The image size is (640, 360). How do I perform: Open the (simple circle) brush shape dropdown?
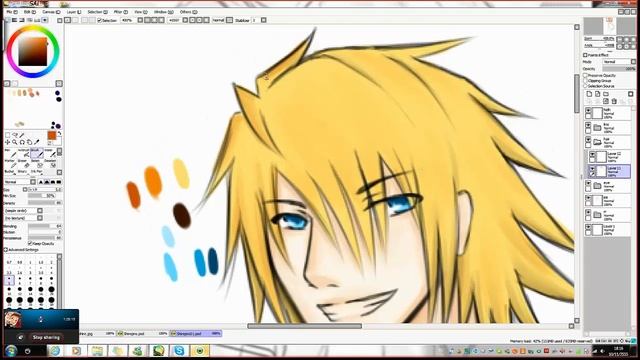point(23,211)
